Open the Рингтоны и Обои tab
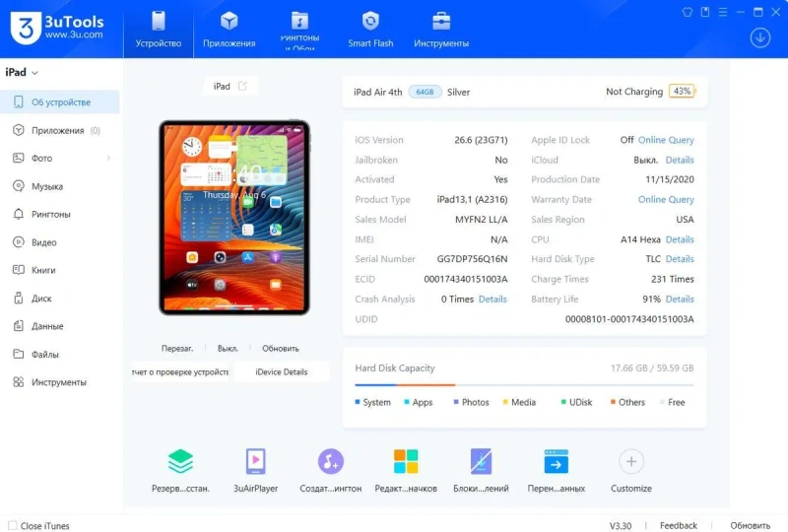 (299, 30)
